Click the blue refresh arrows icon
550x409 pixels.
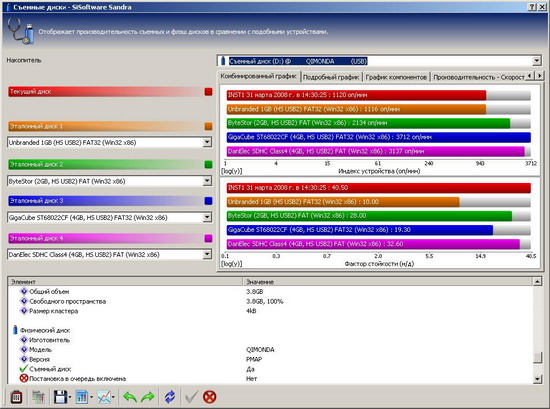coord(170,397)
